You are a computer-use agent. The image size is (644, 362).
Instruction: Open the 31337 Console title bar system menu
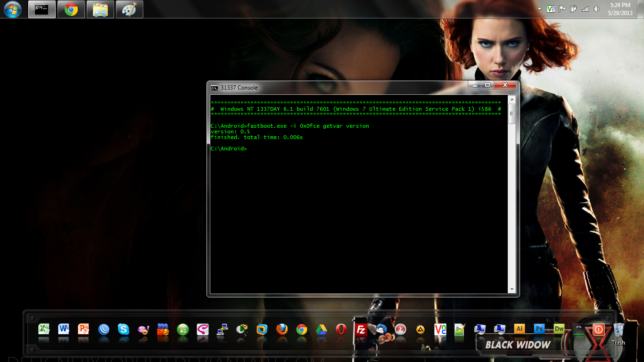214,87
